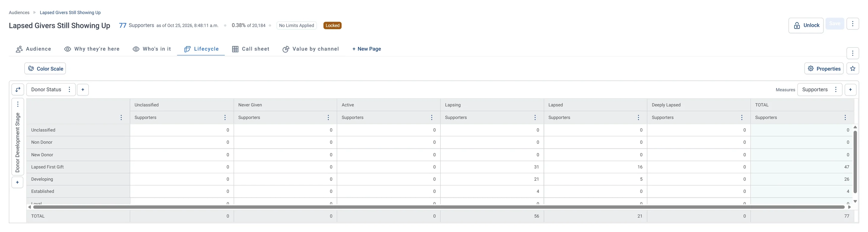Screen dimensions: 868x232
Task: Go to the Call sheet tab
Action: click(251, 49)
